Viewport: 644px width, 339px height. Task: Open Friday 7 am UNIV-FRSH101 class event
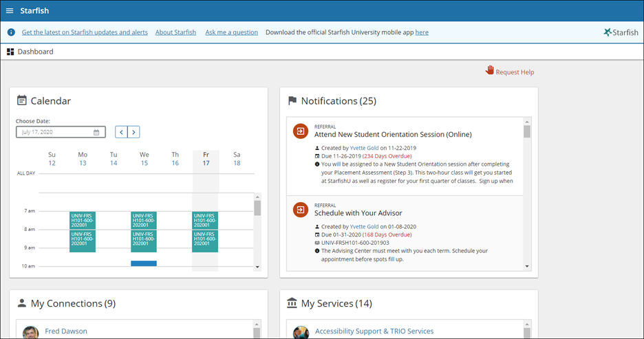[205, 221]
